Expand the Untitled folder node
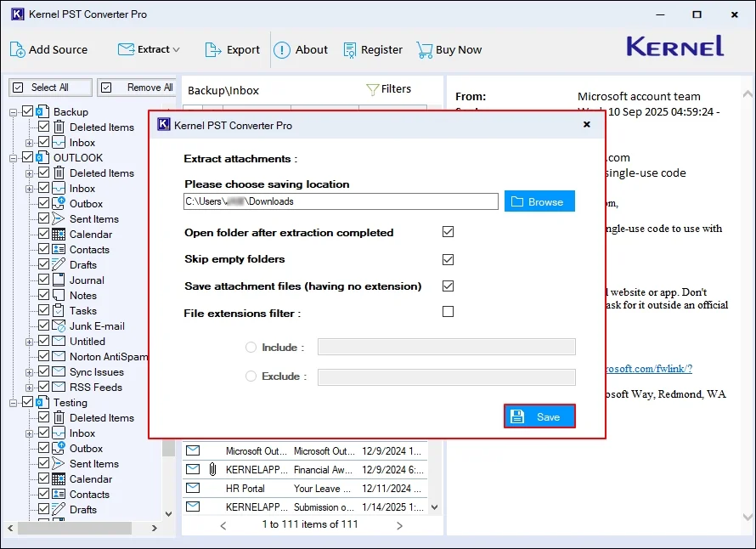This screenshot has width=756, height=549. point(30,342)
